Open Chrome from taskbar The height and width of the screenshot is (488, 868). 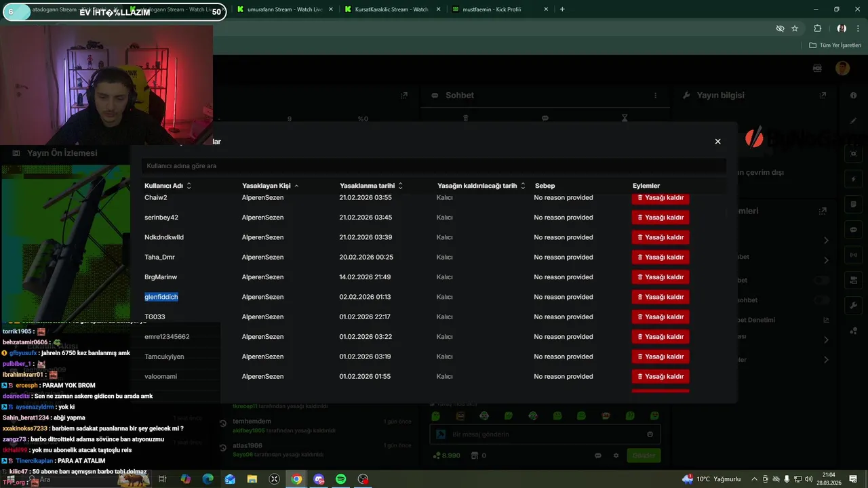[296, 479]
